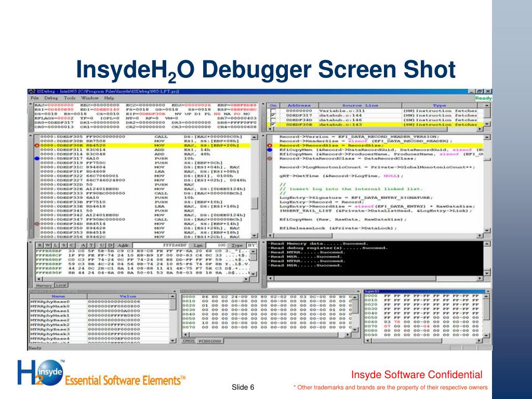The image size is (532, 399).
Task: Click the MTRRphyMask2 row
Action: (x=99, y=325)
